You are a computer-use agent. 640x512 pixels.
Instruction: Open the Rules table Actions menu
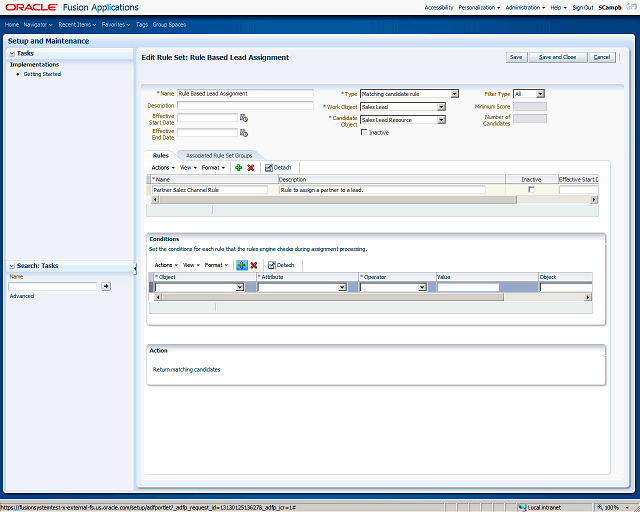tap(163, 168)
